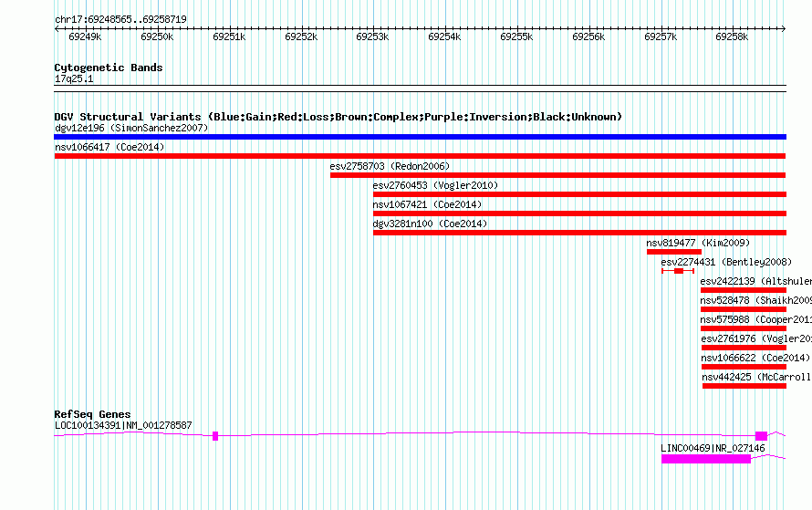Open the esv2760453 (Vogler2010) variant label
The height and width of the screenshot is (510, 812).
(x=435, y=185)
